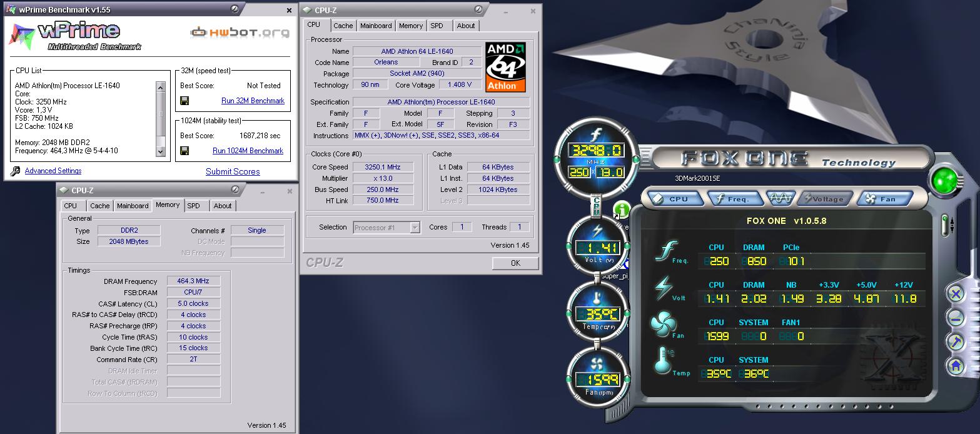The height and width of the screenshot is (434, 980).
Task: Open the Advanced Settings link in wPrime
Action: coord(53,171)
